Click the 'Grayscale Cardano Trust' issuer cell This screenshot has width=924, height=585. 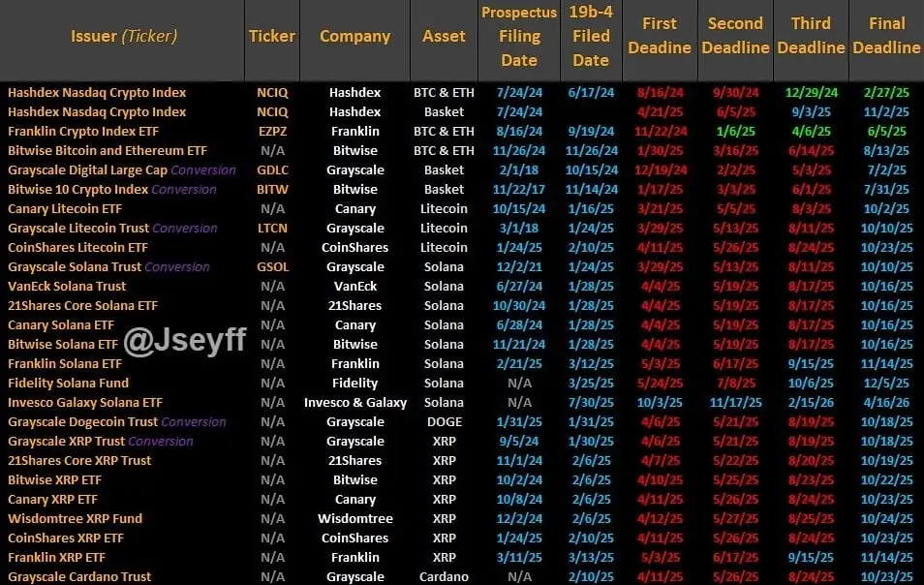[x=79, y=576]
